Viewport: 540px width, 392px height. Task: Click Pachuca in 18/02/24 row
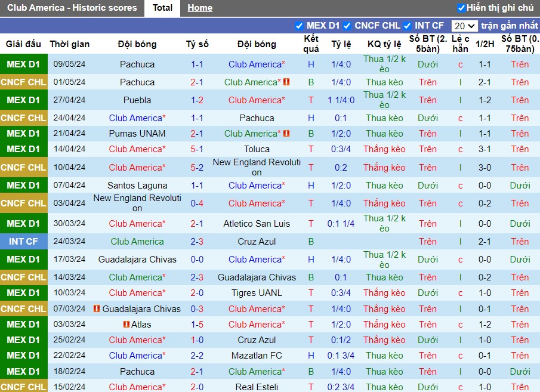(137, 372)
